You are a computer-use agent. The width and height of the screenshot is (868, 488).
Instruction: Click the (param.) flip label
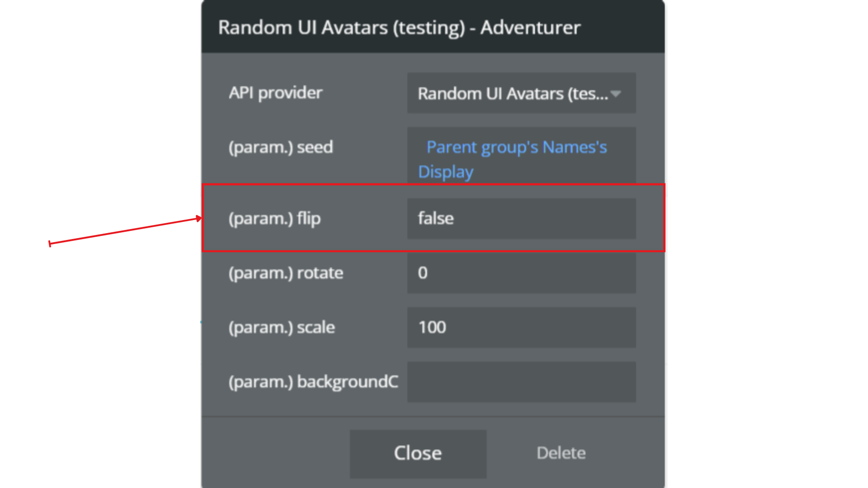point(274,219)
